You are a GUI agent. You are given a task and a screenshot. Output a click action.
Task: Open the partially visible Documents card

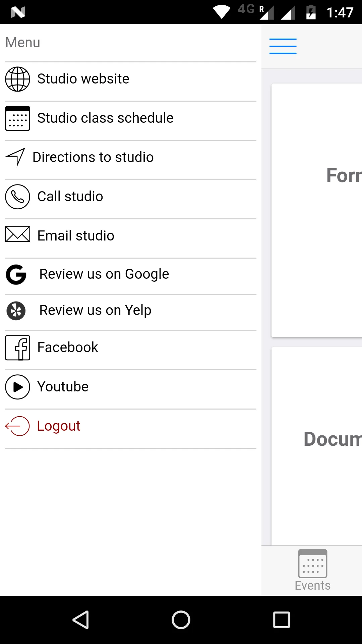click(x=317, y=446)
